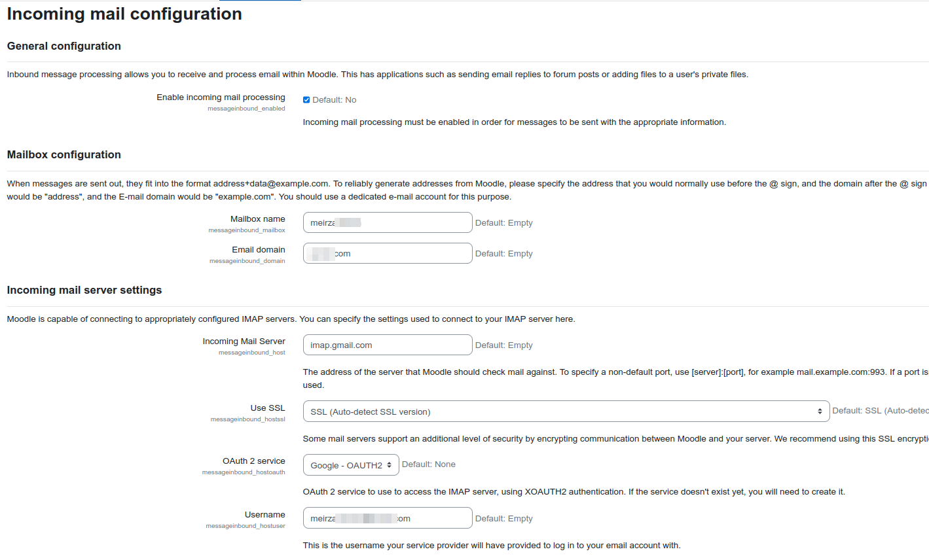Click the 'When messages are sent out' description
The width and height of the screenshot is (929, 560).
tap(467, 190)
